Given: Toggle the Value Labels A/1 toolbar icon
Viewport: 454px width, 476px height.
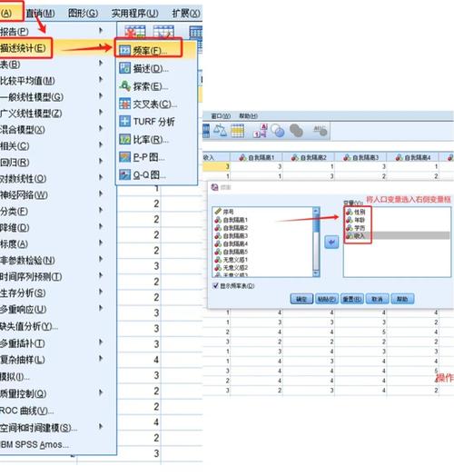Looking at the screenshot, I should coord(261,131).
